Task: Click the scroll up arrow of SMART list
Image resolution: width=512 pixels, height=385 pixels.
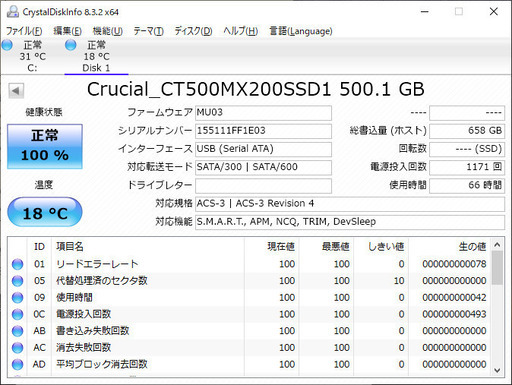Action: coord(497,245)
